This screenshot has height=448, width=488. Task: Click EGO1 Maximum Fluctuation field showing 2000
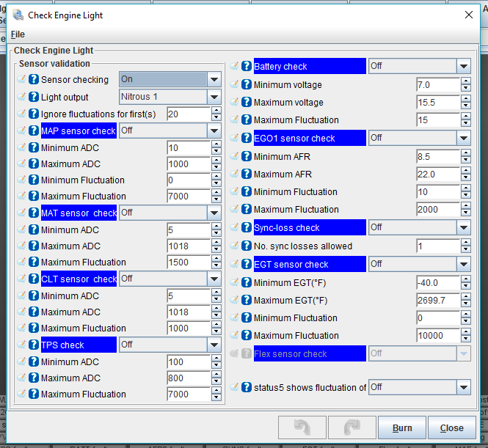[x=438, y=209]
